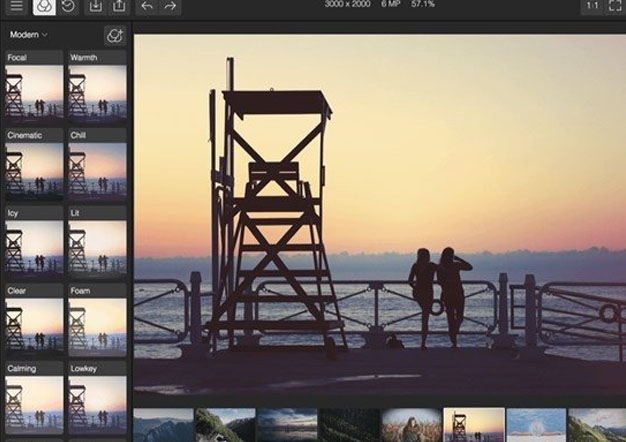Apply the Warmth preset
Viewport: 626px width, 442px height.
click(97, 92)
